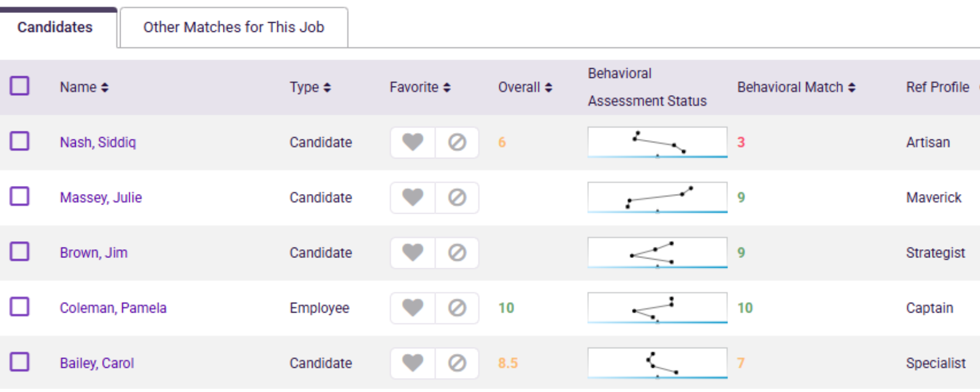This screenshot has width=980, height=392.
Task: View Bailey, Carol's profile link
Action: (x=97, y=363)
